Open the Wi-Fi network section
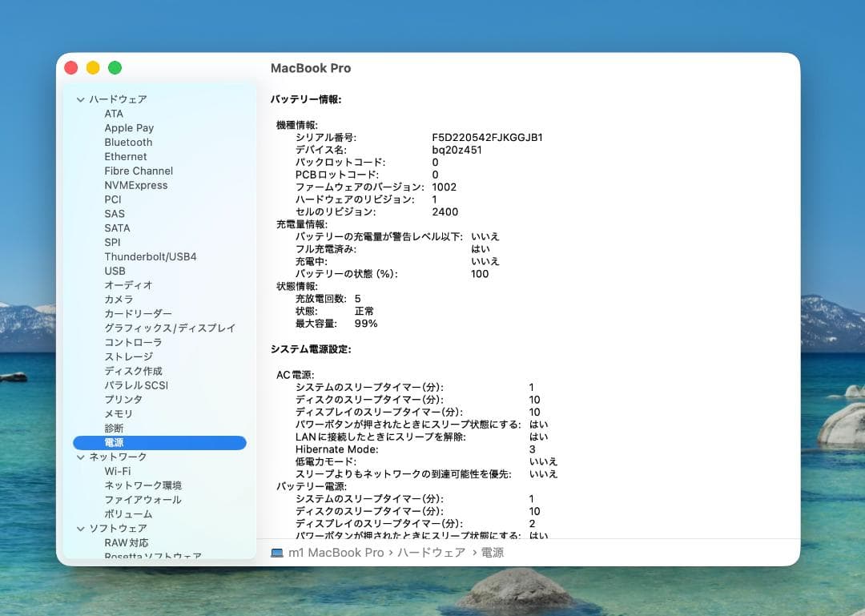The image size is (865, 616). coord(119,471)
